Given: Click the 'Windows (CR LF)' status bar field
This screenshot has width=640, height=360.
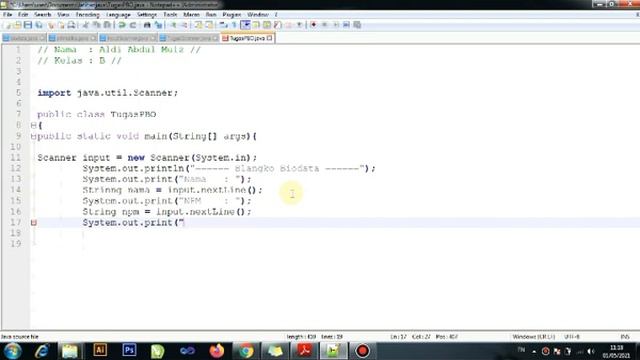Looking at the screenshot, I should pos(533,337).
